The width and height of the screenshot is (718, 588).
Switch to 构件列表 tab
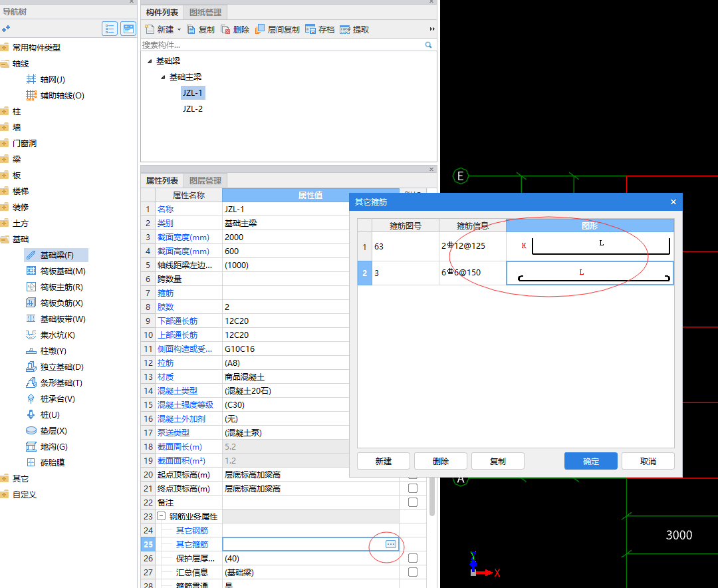(x=162, y=13)
